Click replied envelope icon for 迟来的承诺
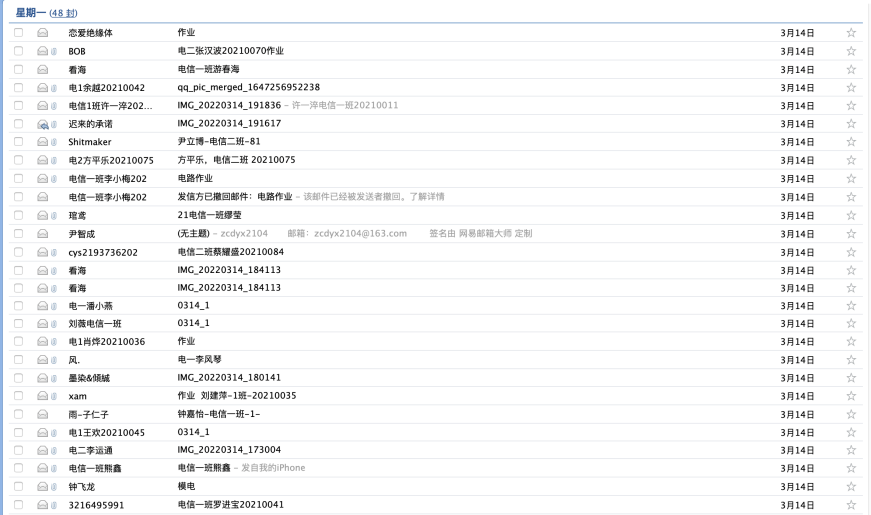 tap(43, 124)
